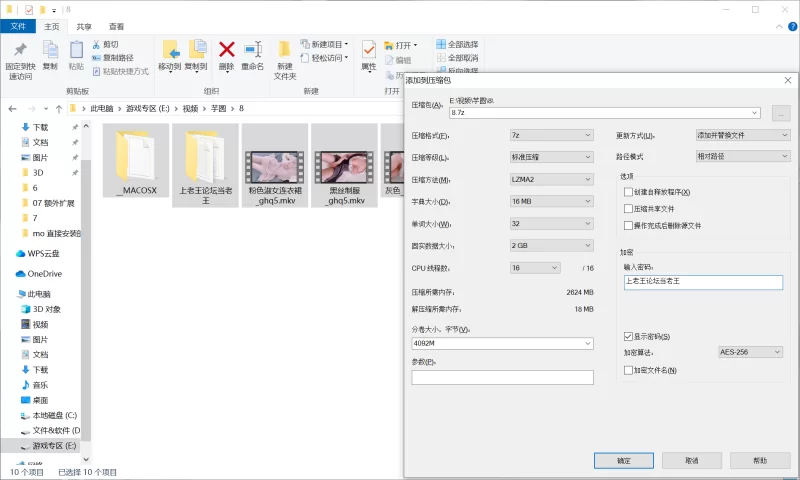Open the 复制到 folder icon
800x480 pixels.
(196, 49)
